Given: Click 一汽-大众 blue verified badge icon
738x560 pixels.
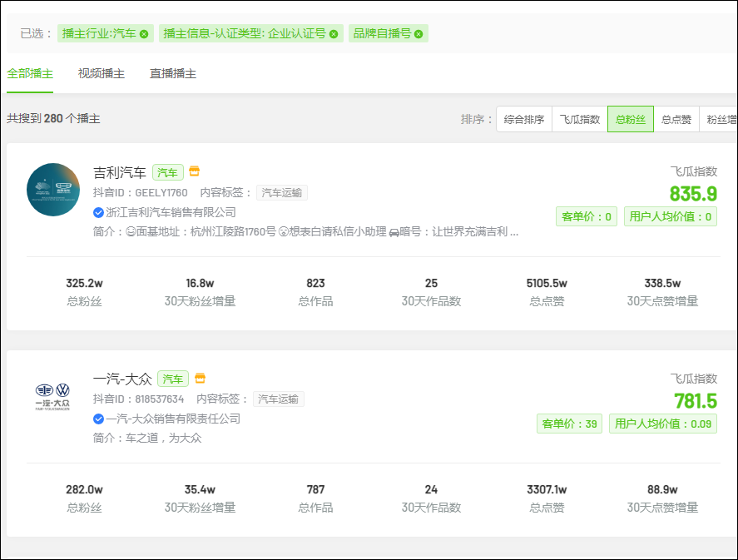Looking at the screenshot, I should coord(99,419).
